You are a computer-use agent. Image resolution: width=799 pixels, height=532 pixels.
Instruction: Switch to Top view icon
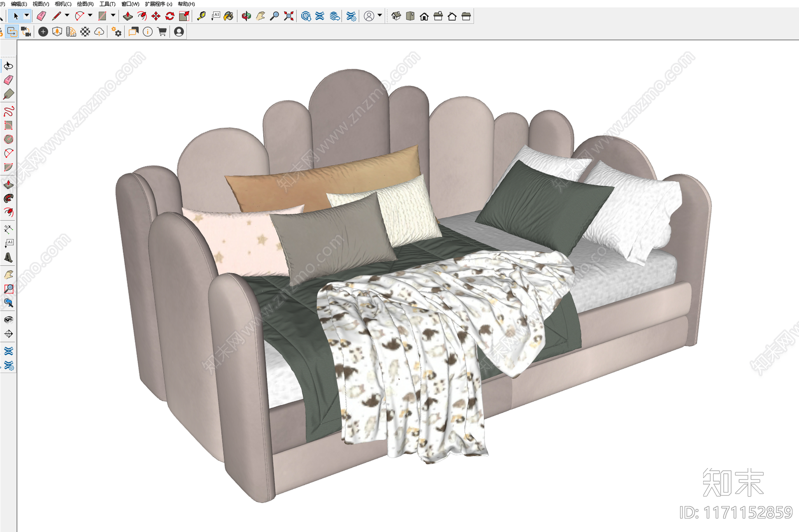click(x=410, y=16)
